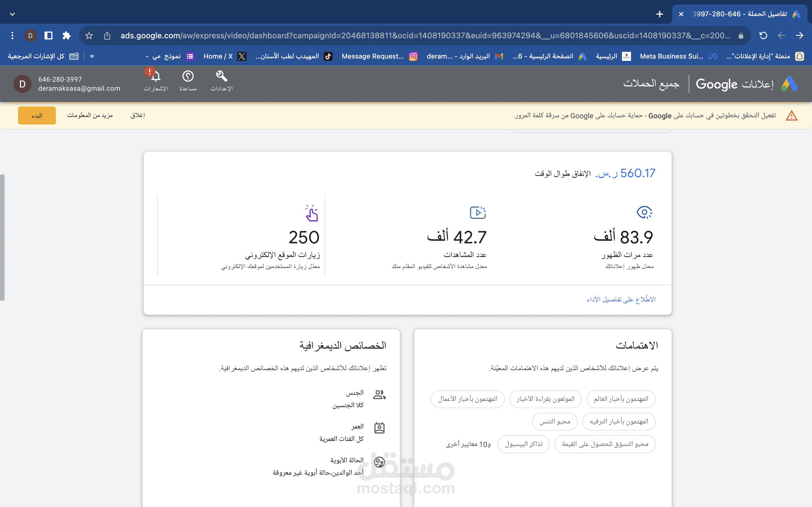Click the yellow البدء button
Viewport: 812px width, 507px height.
coord(37,116)
